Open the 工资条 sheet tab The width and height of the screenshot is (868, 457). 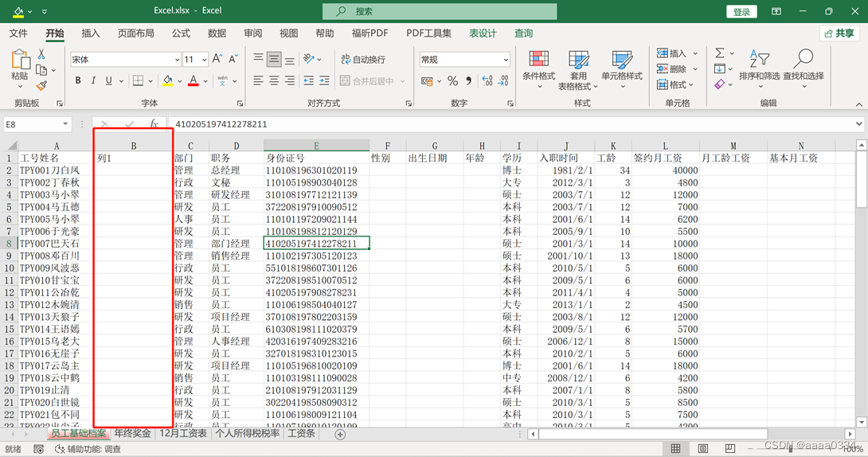(301, 433)
